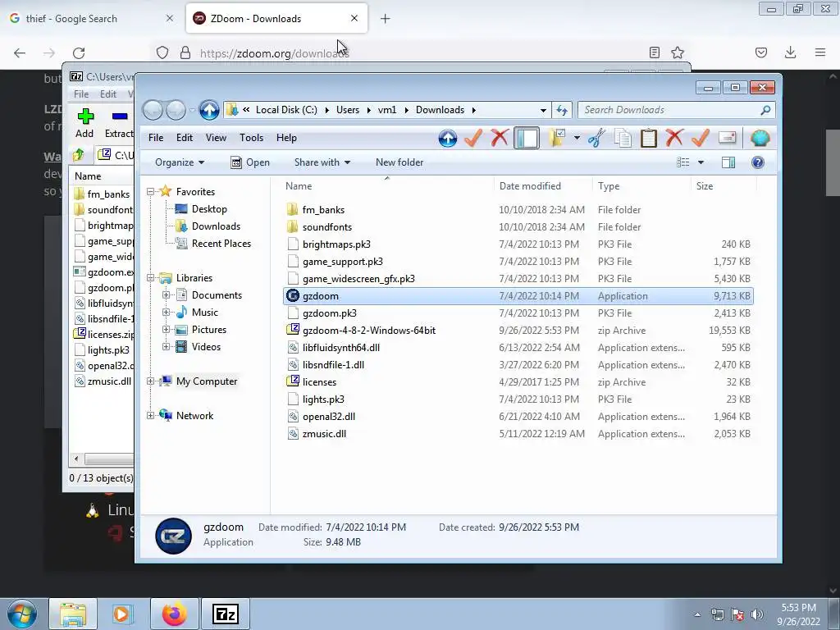This screenshot has height=630, width=840.
Task: Open the Explorer View menu
Action: (x=216, y=138)
